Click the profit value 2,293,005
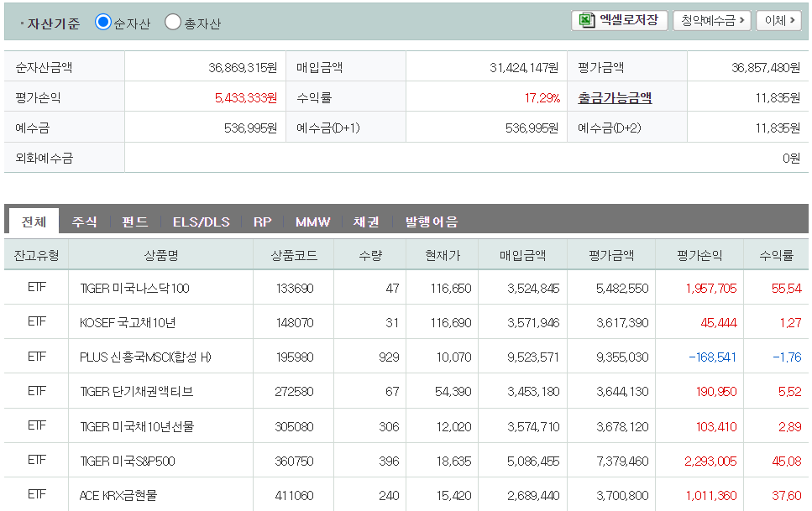This screenshot has height=511, width=812. coord(710,461)
